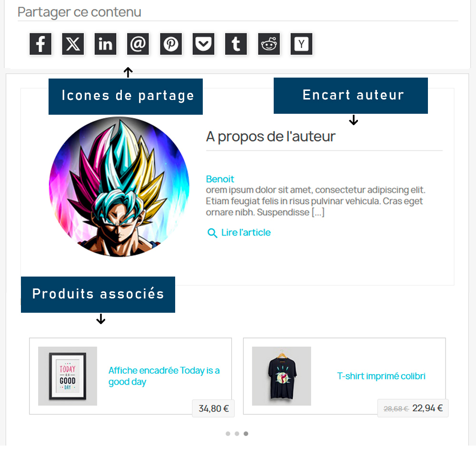This screenshot has width=476, height=476.
Task: Pin this content using the Pinterest icon
Action: (x=171, y=44)
